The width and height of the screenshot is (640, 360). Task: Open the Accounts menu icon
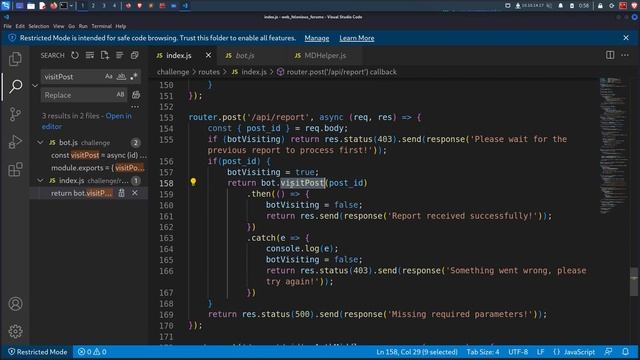(x=15, y=304)
